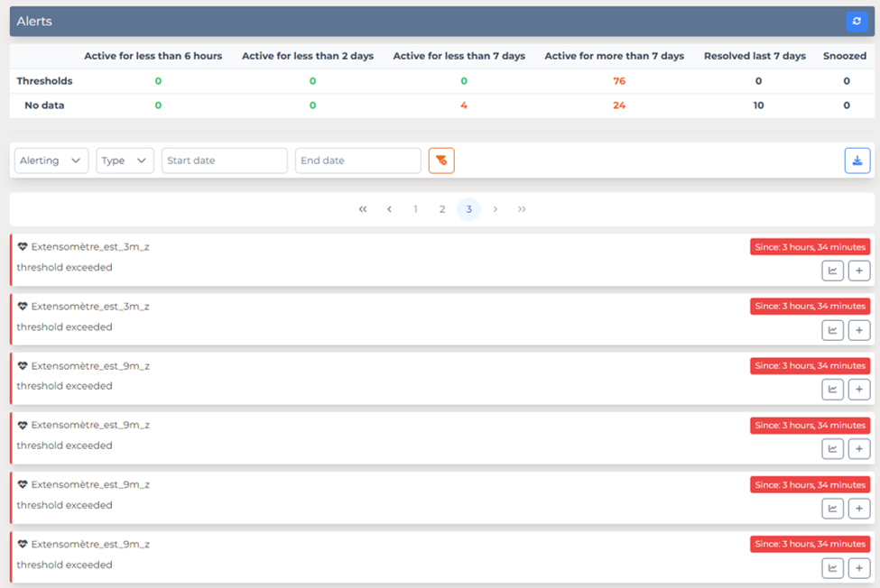Screen dimensions: 880x588
Task: Refresh the Alerts panel
Action: tap(857, 22)
